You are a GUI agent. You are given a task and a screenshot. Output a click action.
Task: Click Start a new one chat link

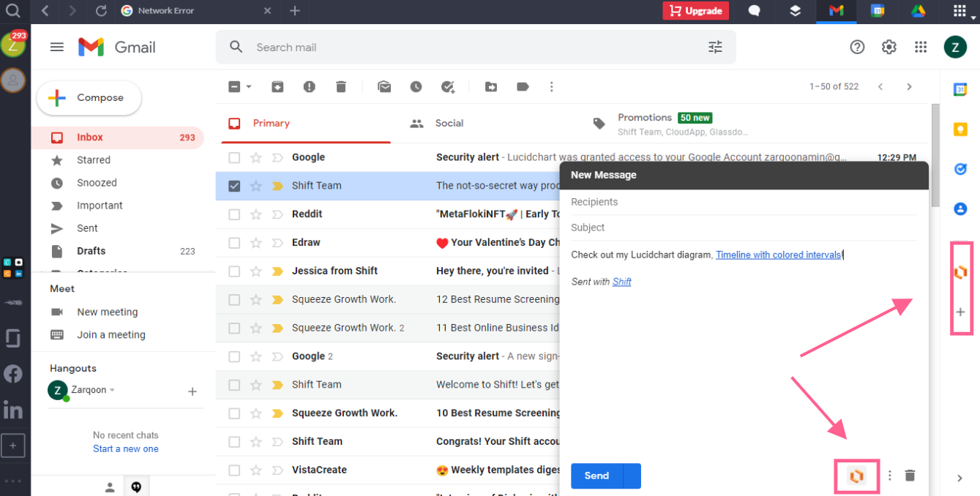pyautogui.click(x=126, y=449)
